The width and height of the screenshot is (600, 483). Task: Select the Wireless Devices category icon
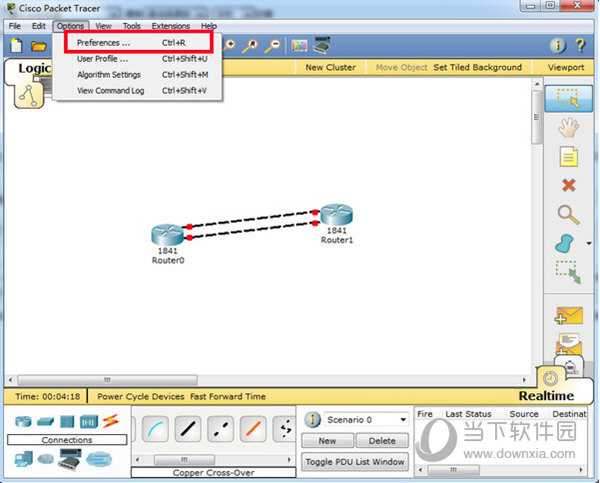coord(89,422)
